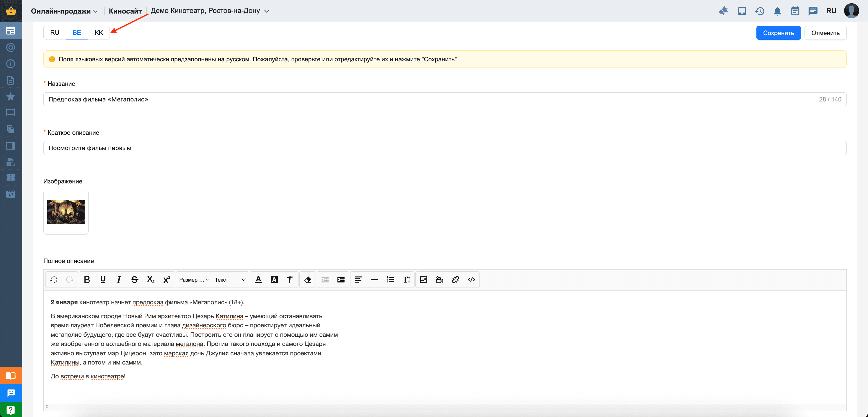Click the undo arrow icon
The image size is (868, 417).
(54, 279)
